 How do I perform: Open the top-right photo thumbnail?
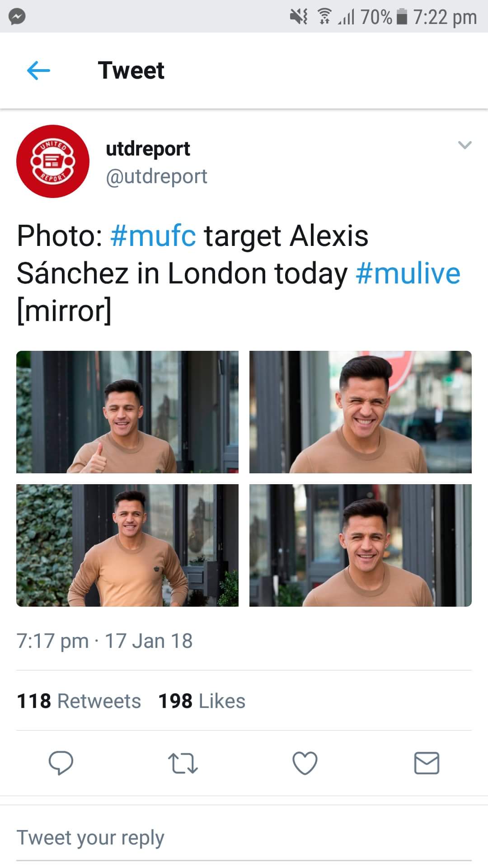click(x=360, y=412)
